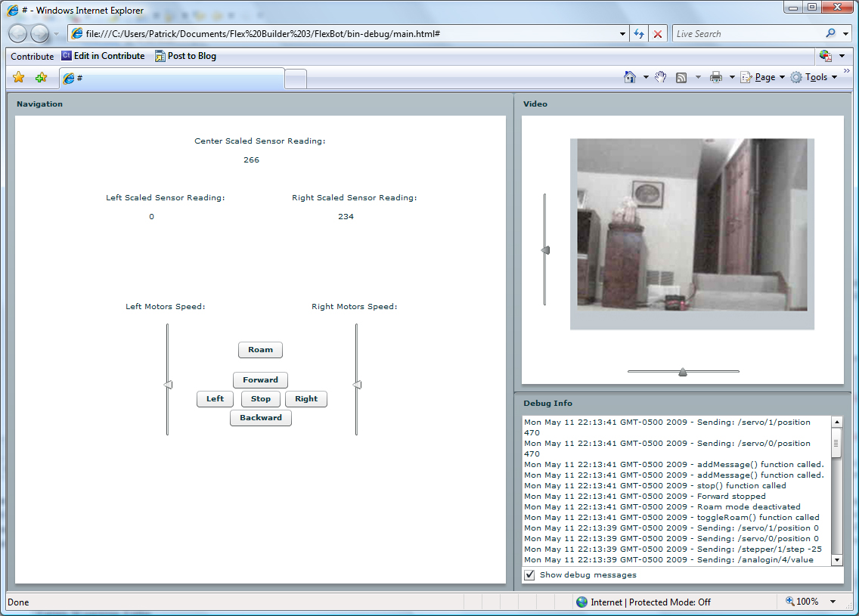Click the Live Search magnifier icon

point(831,34)
